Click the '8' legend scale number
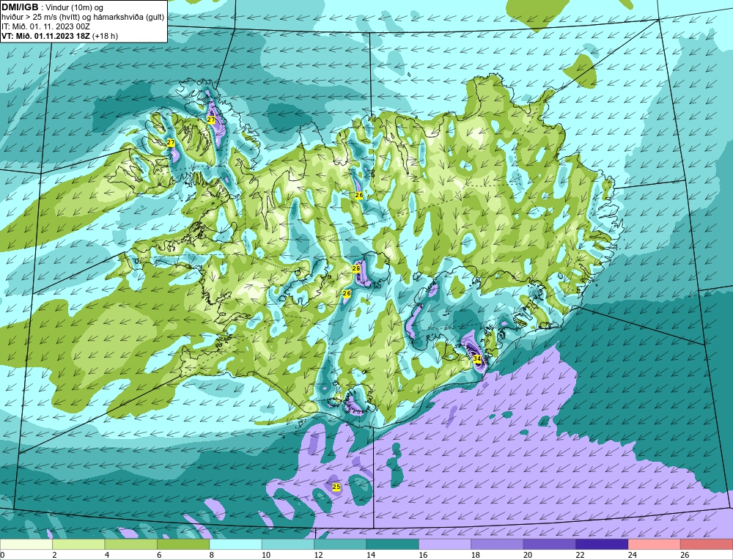Image resolution: width=733 pixels, height=560 pixels. 212,555
